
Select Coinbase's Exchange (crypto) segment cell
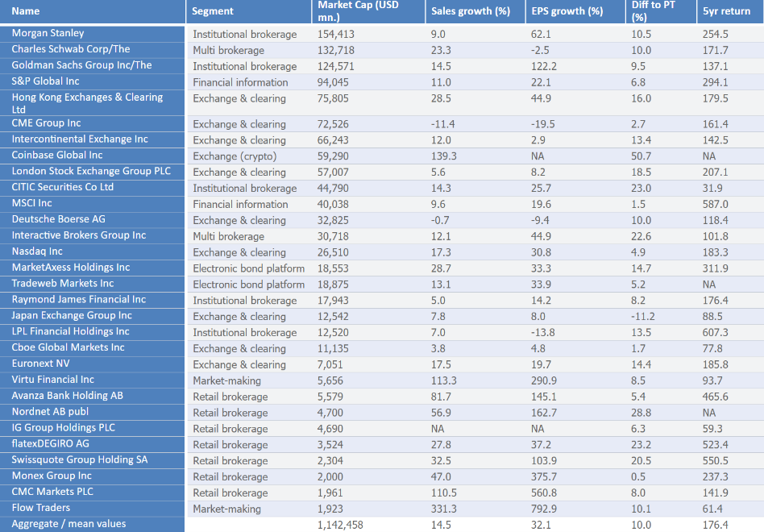pos(235,156)
